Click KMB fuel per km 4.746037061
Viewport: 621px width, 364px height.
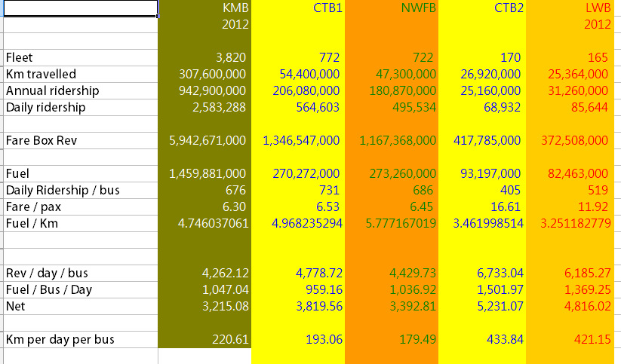[213, 224]
